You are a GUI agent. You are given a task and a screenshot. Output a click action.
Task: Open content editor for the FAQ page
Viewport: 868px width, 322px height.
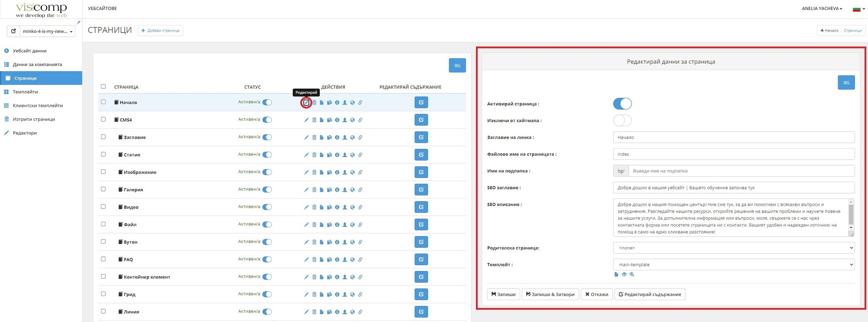pos(421,259)
